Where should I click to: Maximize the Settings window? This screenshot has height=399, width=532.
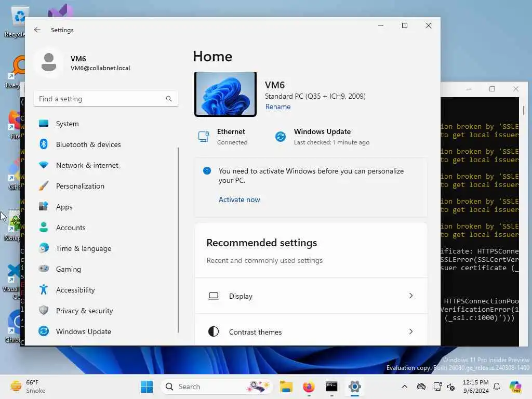404,25
